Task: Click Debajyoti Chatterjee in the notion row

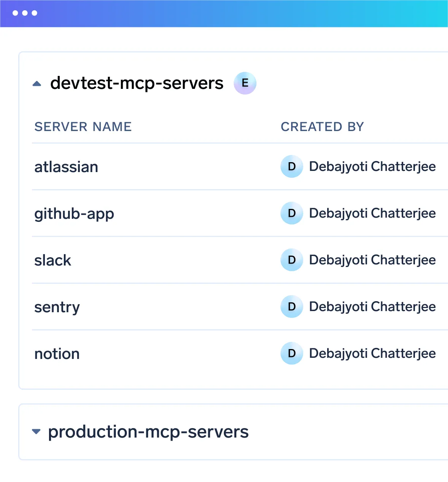Action: [372, 353]
